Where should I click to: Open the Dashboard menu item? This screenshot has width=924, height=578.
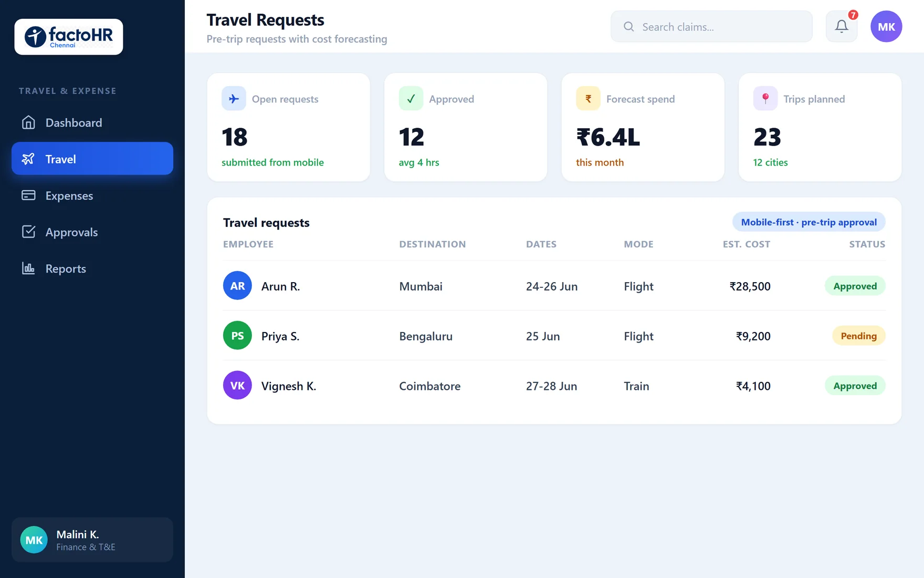click(x=92, y=122)
